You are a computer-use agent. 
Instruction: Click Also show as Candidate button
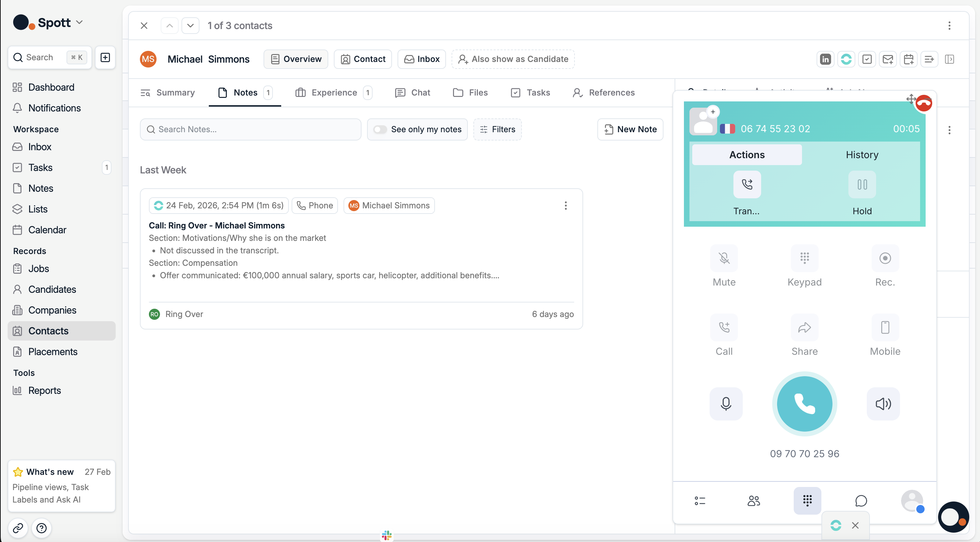click(x=513, y=59)
